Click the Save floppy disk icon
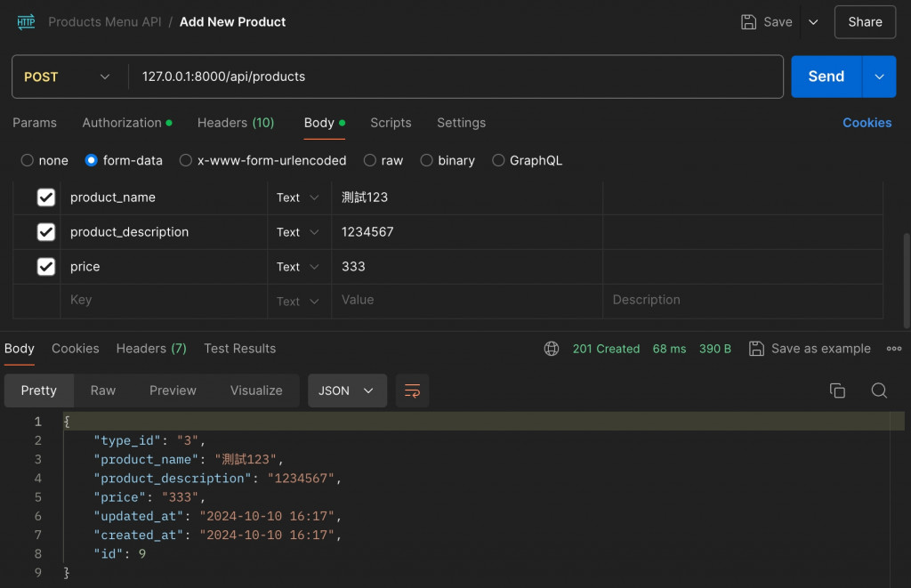The image size is (911, 588). [749, 22]
